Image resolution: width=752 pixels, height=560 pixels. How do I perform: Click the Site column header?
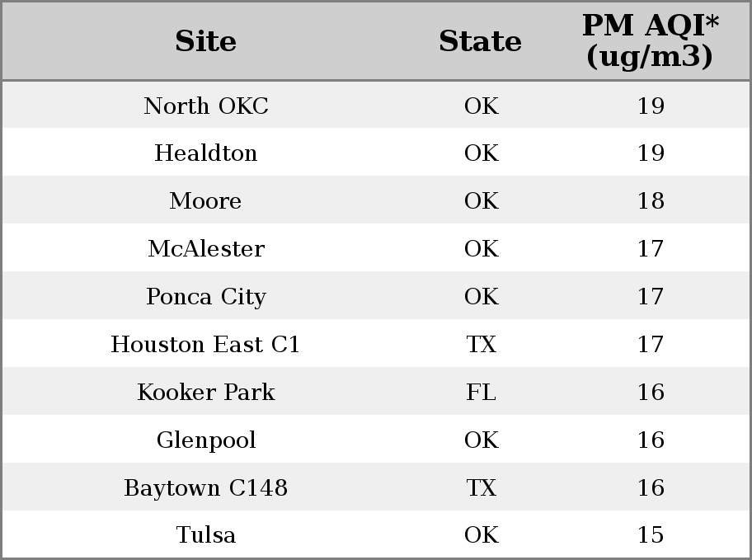[206, 40]
